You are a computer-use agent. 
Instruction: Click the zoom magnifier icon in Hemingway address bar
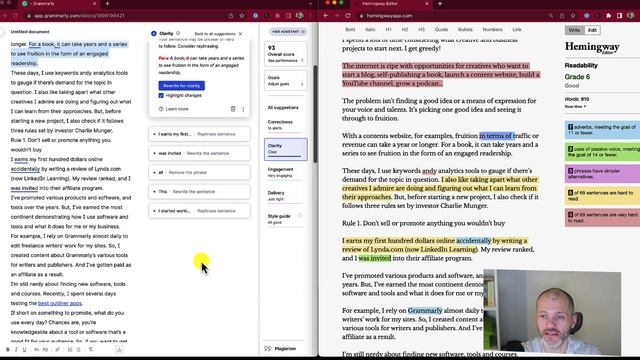tap(551, 16)
